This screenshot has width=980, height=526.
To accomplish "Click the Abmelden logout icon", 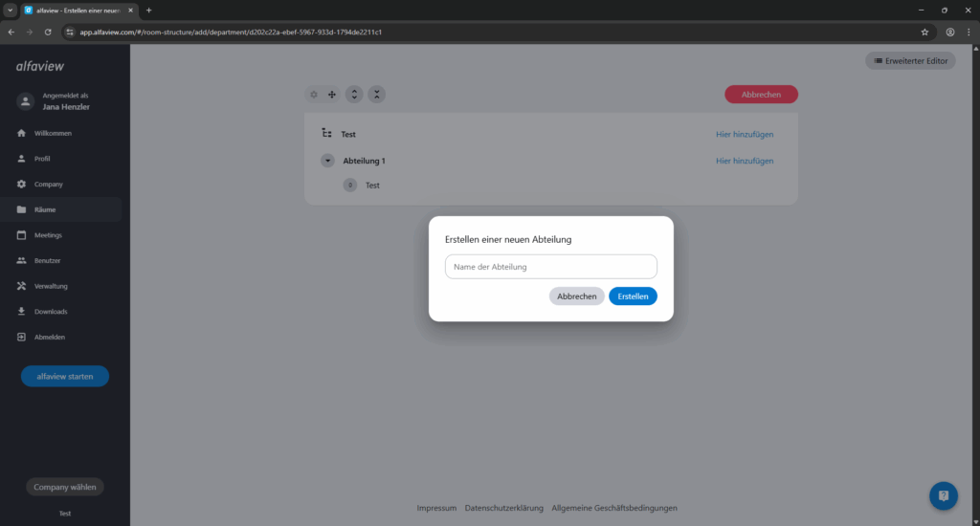I will click(x=21, y=337).
